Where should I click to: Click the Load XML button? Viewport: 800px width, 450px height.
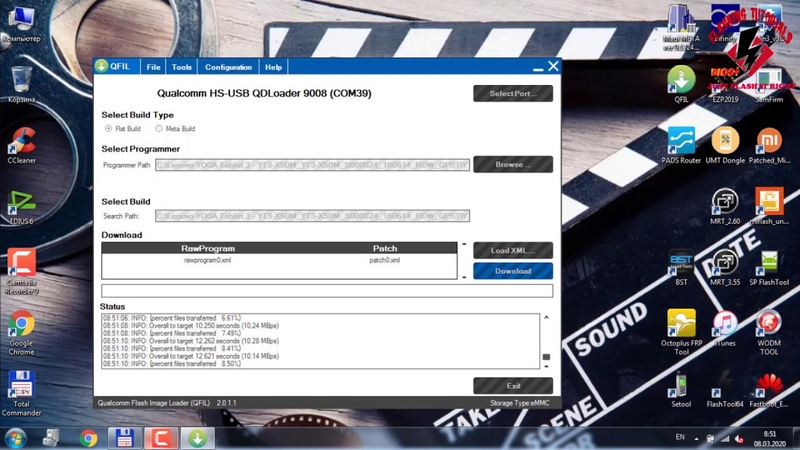(x=512, y=250)
